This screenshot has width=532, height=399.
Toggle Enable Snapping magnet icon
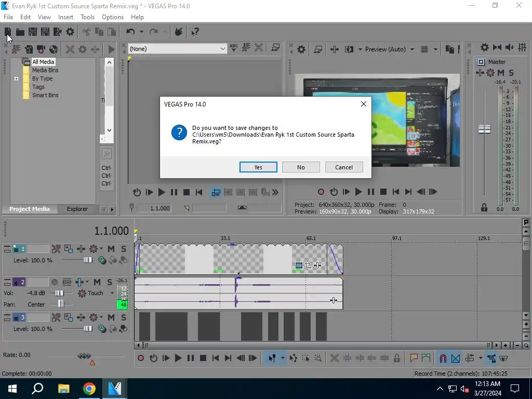pyautogui.click(x=443, y=358)
